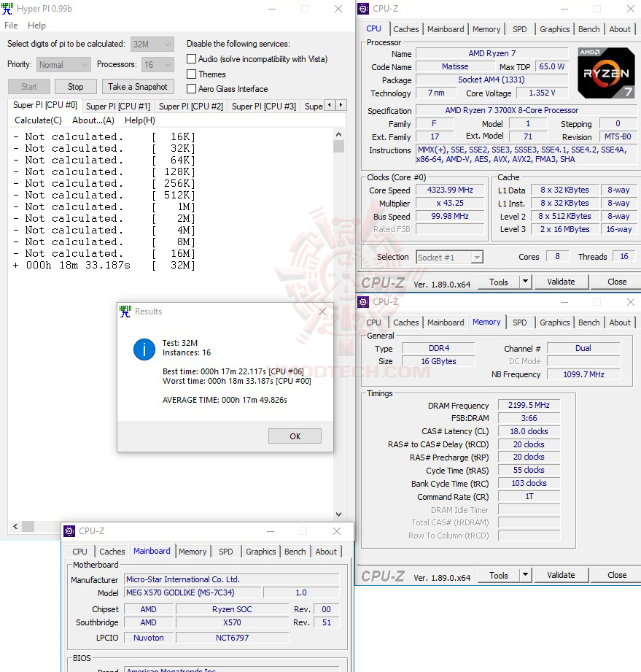Click DRAM Frequency value 2199.5 MHz
The height and width of the screenshot is (672, 641).
[529, 405]
